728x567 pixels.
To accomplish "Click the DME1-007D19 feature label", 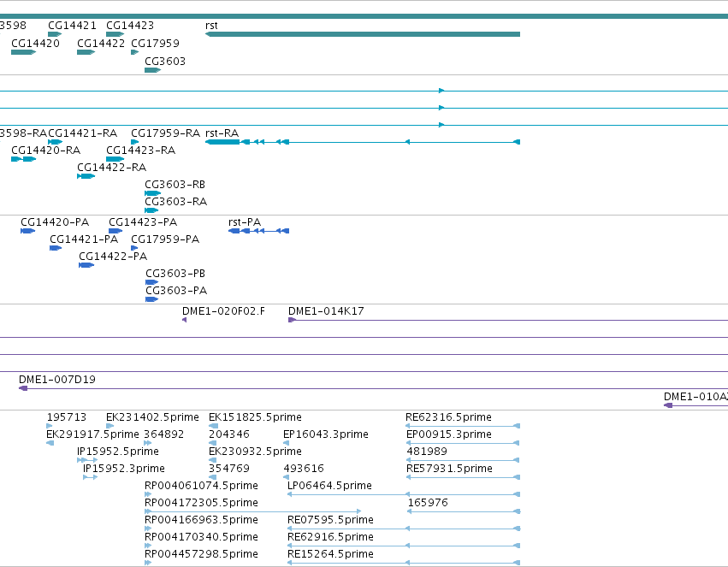I will coord(57,380).
